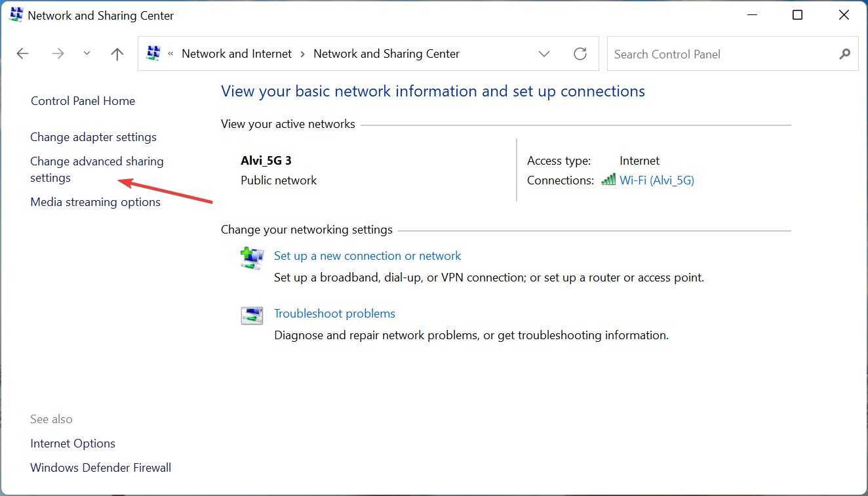Click the Wi-Fi signal strength icon
Image resolution: width=868 pixels, height=496 pixels.
click(608, 179)
